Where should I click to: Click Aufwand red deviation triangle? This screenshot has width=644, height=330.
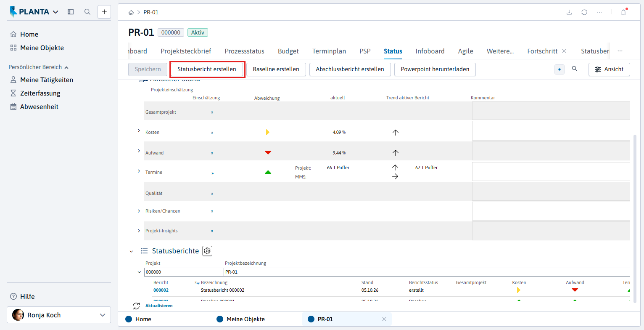268,153
